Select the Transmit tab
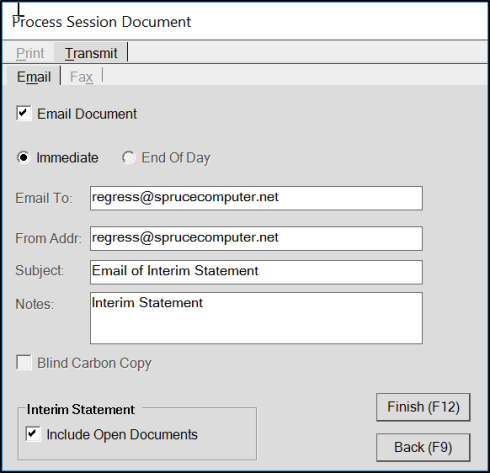 pyautogui.click(x=91, y=53)
